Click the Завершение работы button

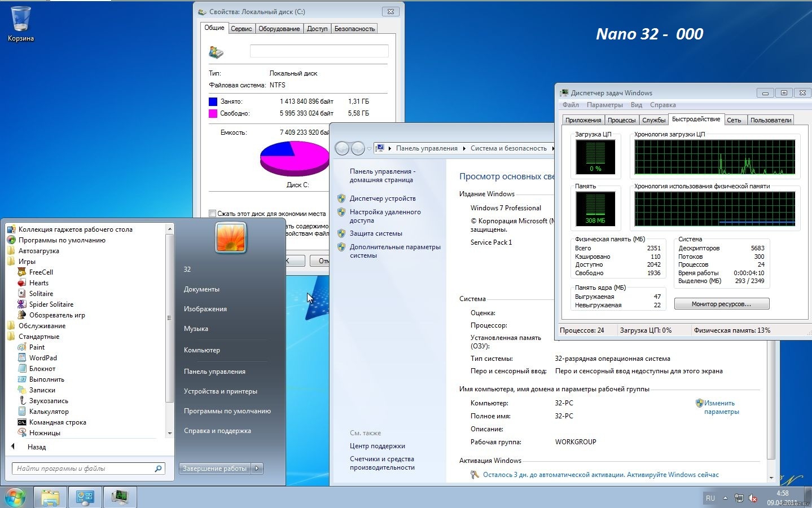215,468
